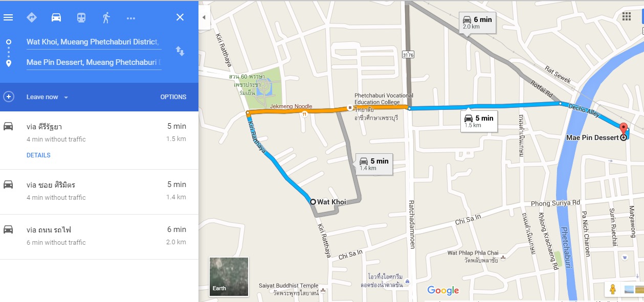Open route OPTIONS

[x=173, y=97]
